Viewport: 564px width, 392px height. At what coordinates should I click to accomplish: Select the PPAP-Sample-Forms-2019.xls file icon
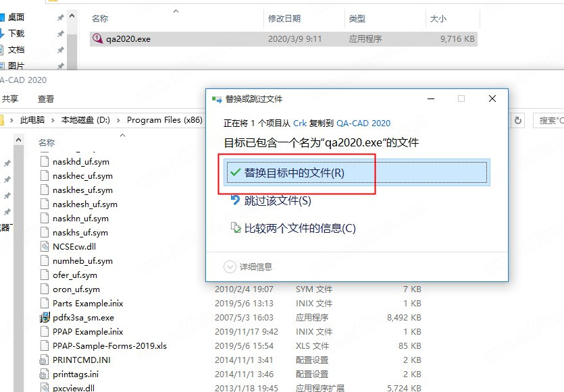click(x=45, y=345)
